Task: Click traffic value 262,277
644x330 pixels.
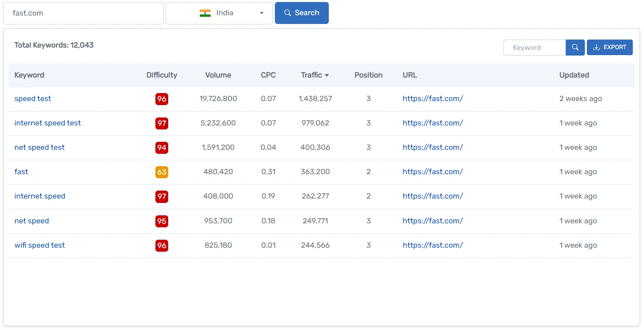Action: point(315,196)
